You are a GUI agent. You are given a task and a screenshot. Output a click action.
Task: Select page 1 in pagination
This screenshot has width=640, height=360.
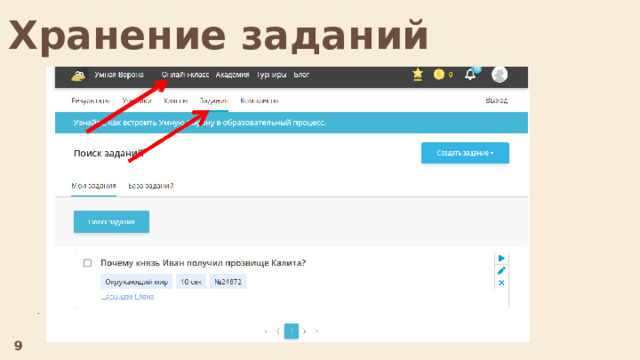point(291,331)
